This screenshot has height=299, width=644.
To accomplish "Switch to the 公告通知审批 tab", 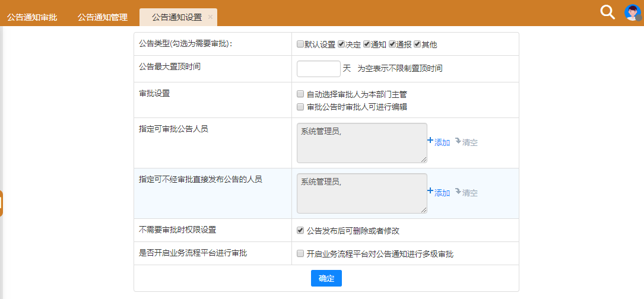I will pyautogui.click(x=32, y=17).
